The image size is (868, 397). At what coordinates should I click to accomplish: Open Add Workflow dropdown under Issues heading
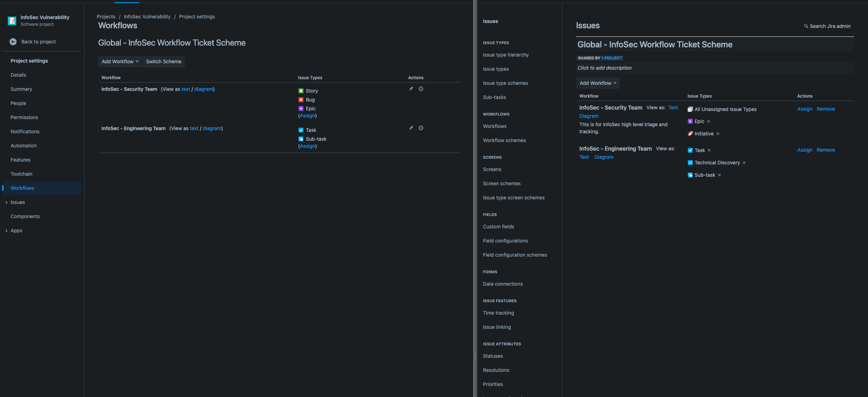pos(597,83)
